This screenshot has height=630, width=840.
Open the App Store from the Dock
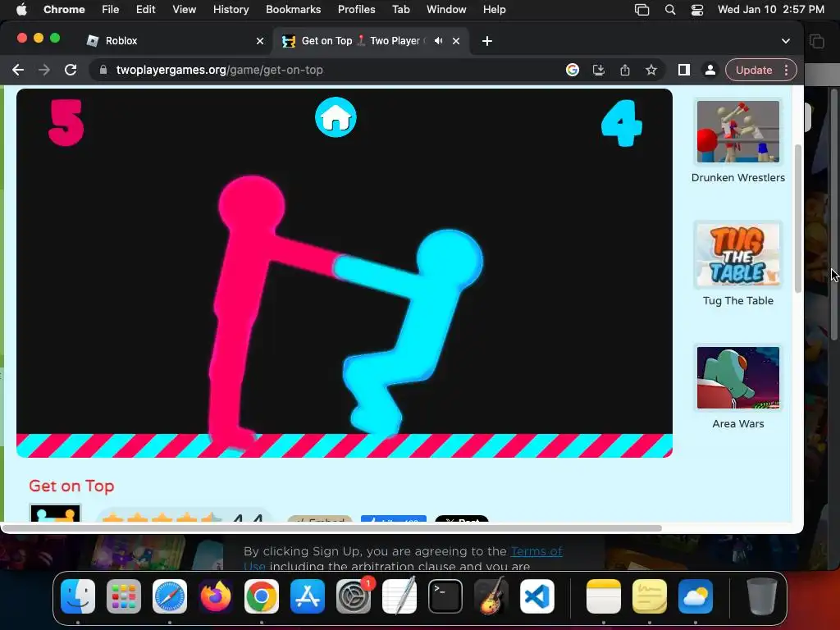(x=308, y=596)
